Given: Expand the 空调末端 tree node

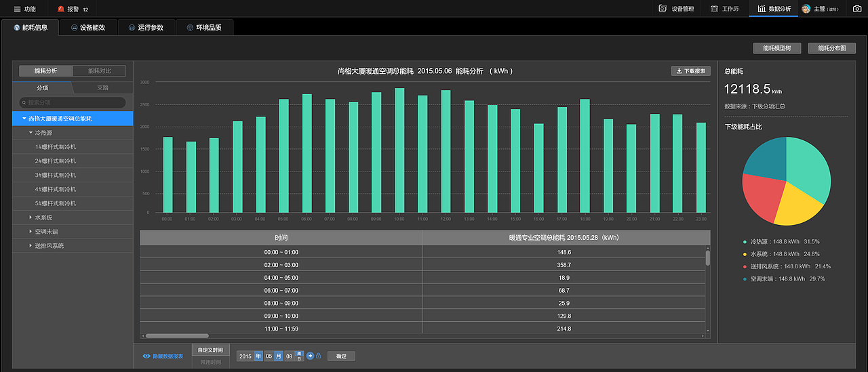Looking at the screenshot, I should coord(31,232).
